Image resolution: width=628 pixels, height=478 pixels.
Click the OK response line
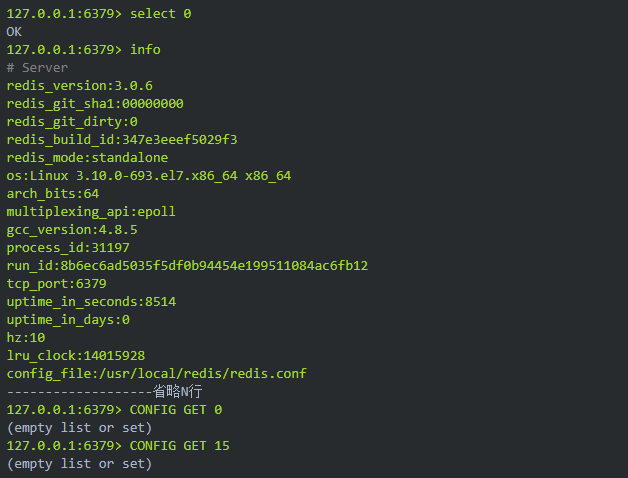click(x=15, y=32)
